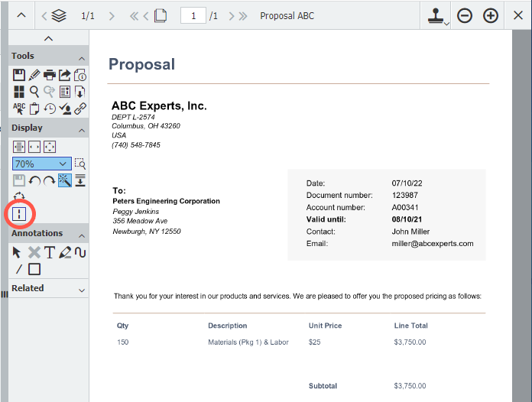This screenshot has width=532, height=402.
Task: Go to next page arrow
Action: [x=231, y=16]
